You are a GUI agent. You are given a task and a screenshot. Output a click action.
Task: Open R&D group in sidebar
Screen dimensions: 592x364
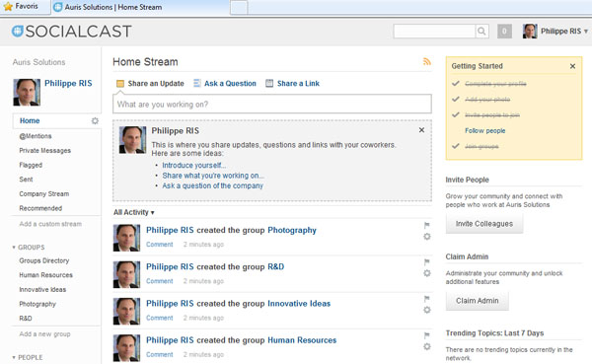tap(26, 319)
